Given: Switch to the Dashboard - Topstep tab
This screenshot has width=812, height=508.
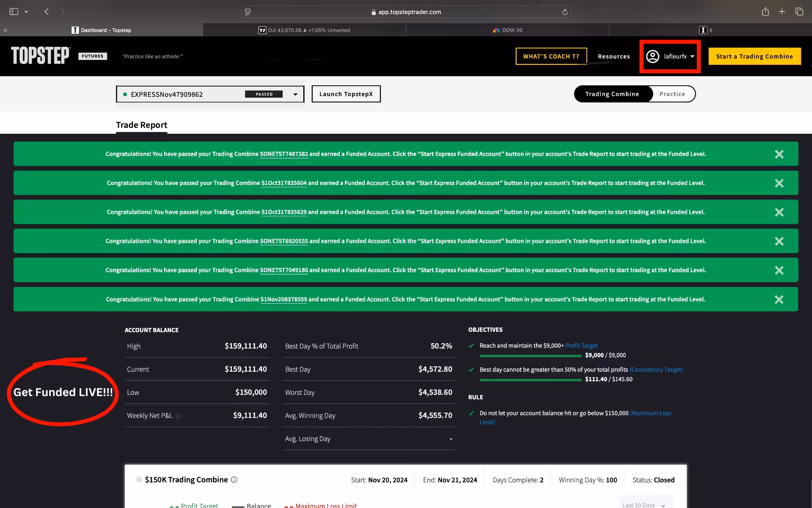Looking at the screenshot, I should 101,30.
